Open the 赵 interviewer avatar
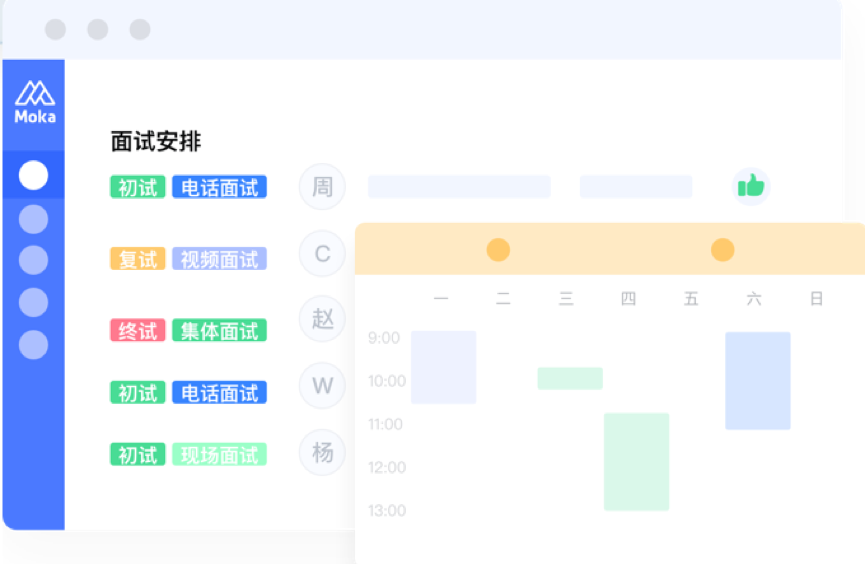The height and width of the screenshot is (564, 865). 323,319
